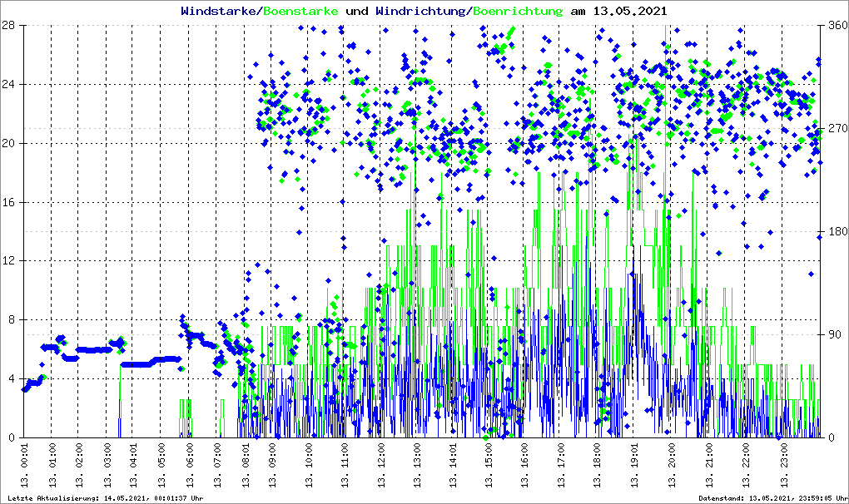The image size is (849, 504).
Task: Click the date 13.05.2021 in the title
Action: (x=630, y=11)
